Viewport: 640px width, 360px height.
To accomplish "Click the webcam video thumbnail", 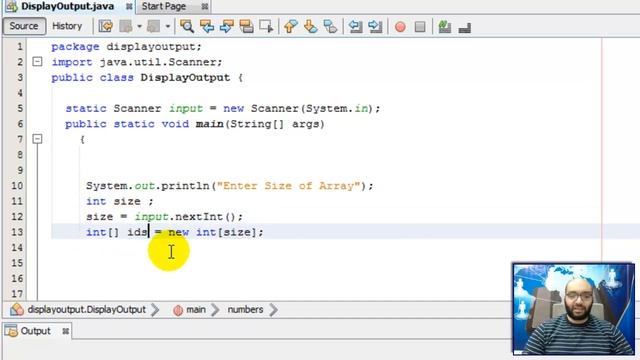I will coord(573,309).
